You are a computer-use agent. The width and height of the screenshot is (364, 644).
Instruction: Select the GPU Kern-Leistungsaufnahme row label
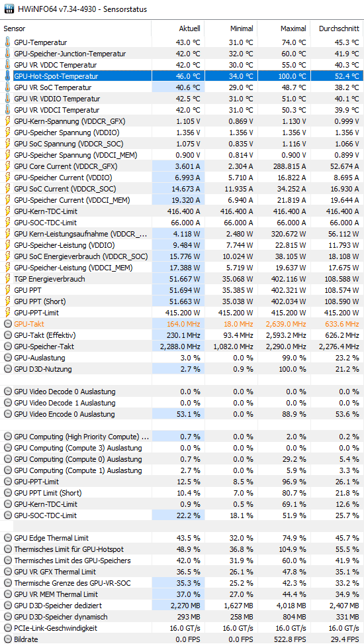(x=81, y=234)
